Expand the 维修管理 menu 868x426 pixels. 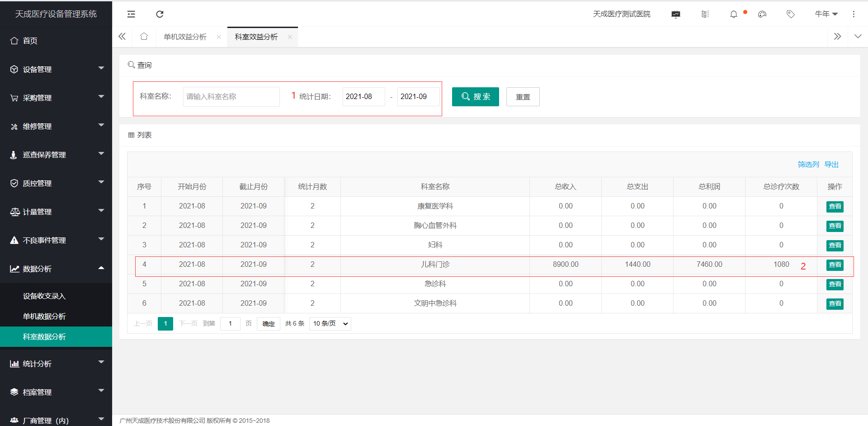[x=56, y=126]
